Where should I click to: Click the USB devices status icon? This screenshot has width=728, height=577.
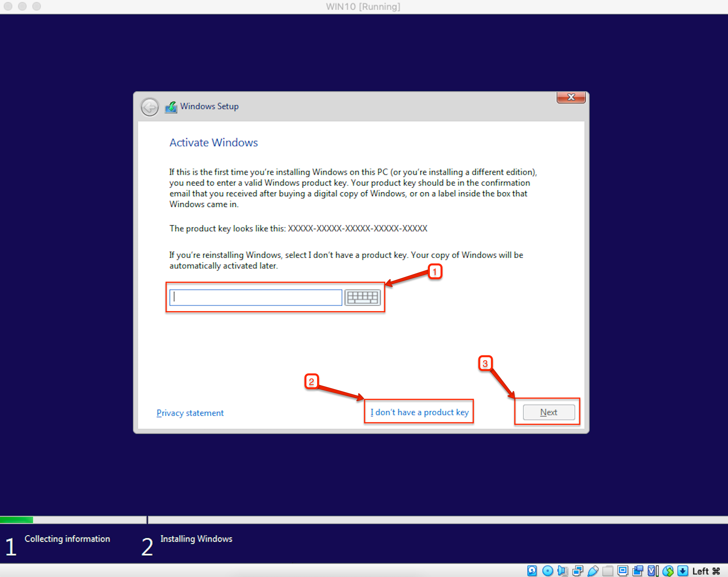592,571
